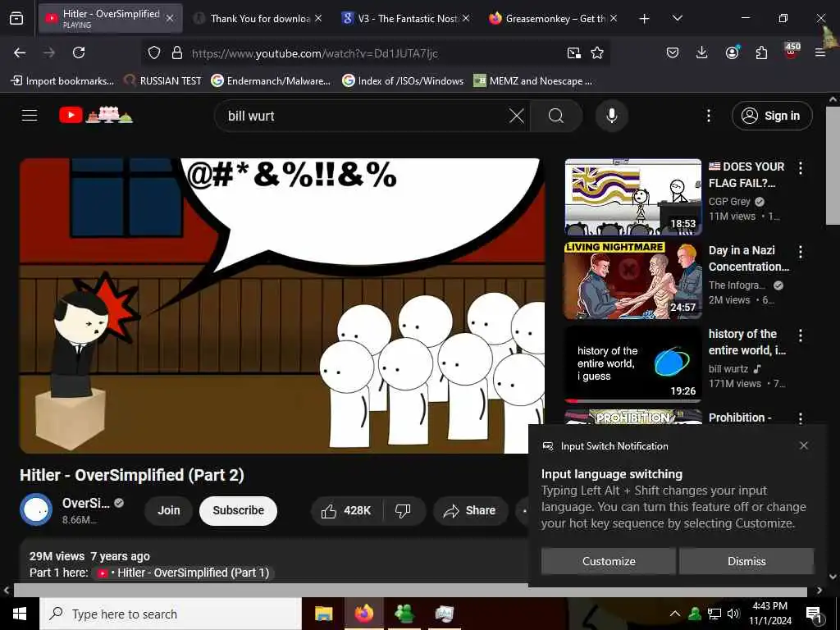
Task: Open history of the entire world thumbnail
Action: coord(633,363)
